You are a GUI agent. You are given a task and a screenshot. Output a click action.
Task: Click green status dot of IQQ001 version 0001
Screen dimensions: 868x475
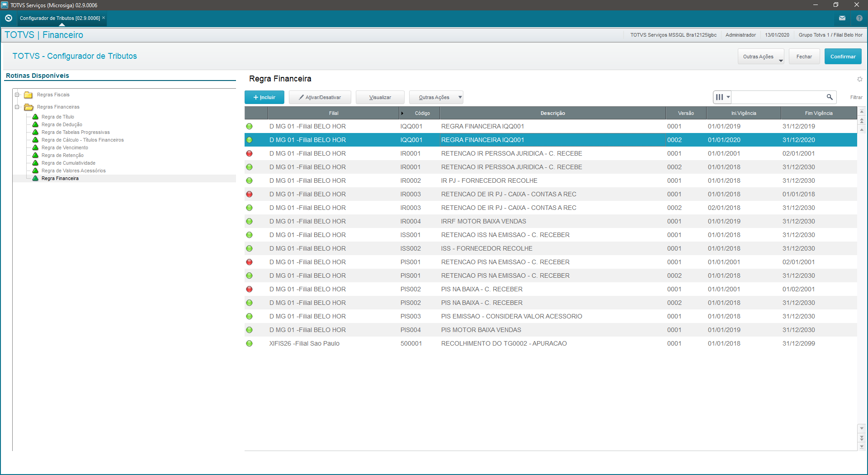pyautogui.click(x=249, y=126)
